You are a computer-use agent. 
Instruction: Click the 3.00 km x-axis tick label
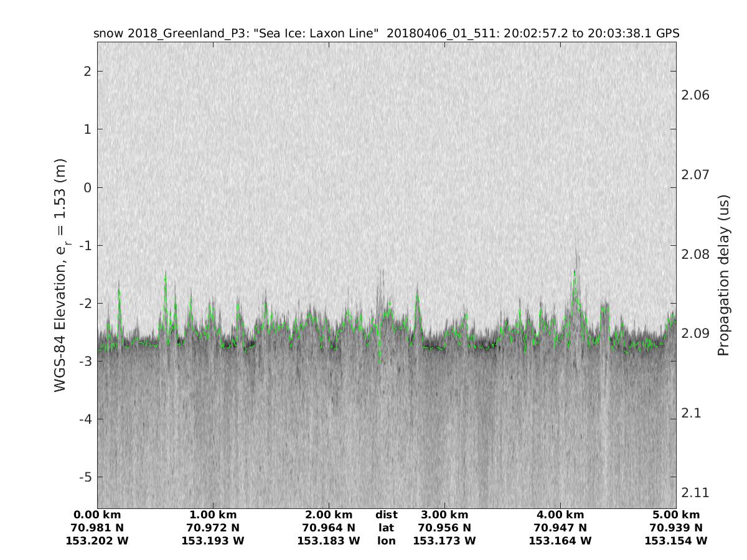444,515
